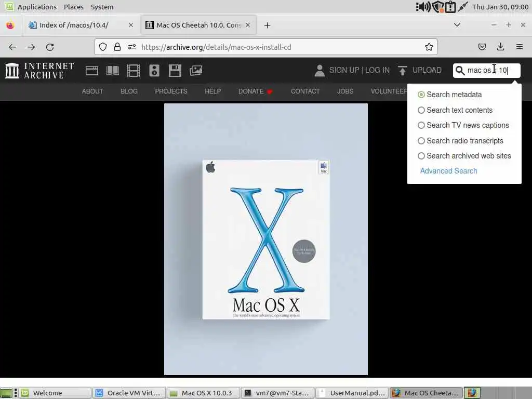Open the VOLUNTEER navigation link
Viewport: 532px width, 399px height.
coord(389,91)
